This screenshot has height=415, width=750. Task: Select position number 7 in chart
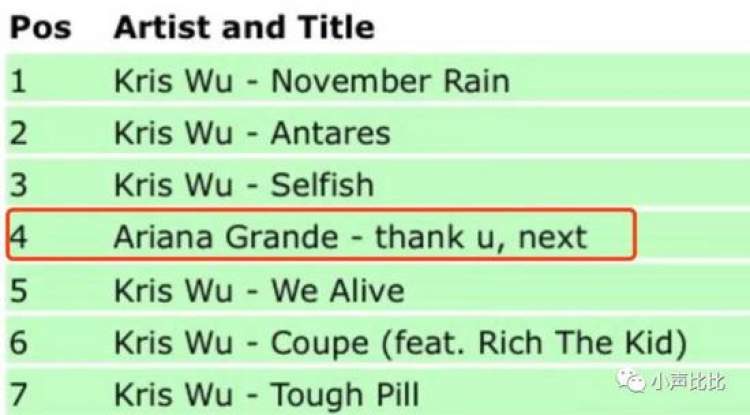pyautogui.click(x=19, y=394)
